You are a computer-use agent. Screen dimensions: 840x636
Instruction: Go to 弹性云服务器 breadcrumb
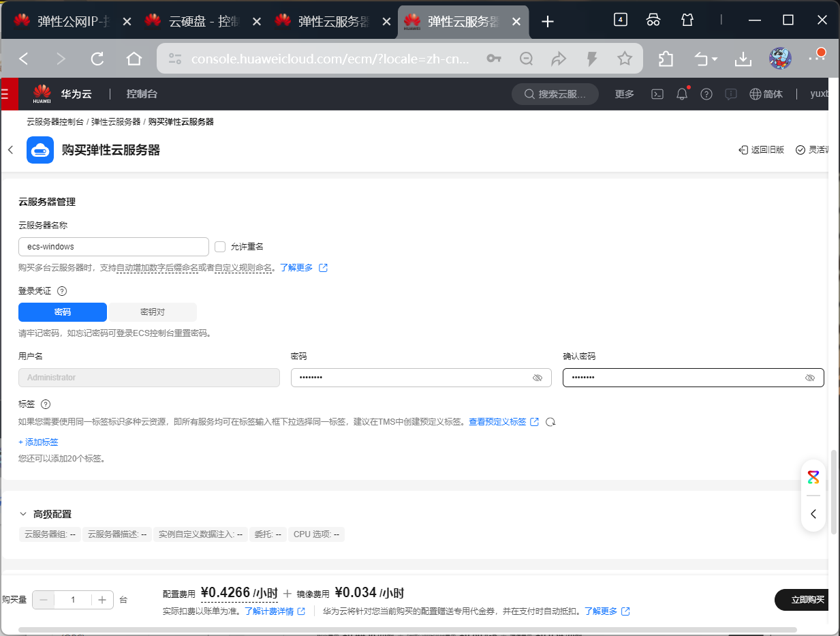coord(116,122)
